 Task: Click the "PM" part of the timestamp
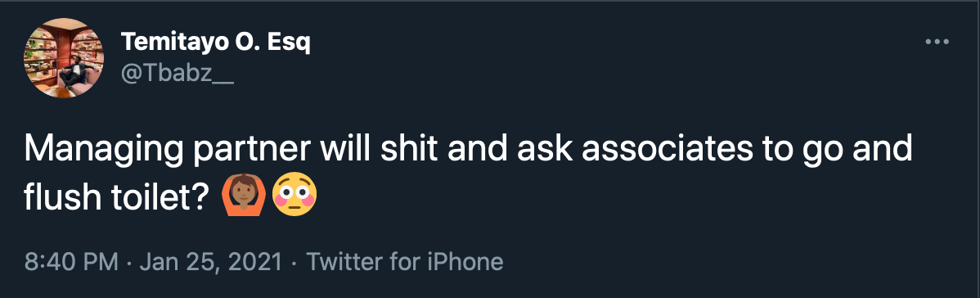tap(100, 262)
